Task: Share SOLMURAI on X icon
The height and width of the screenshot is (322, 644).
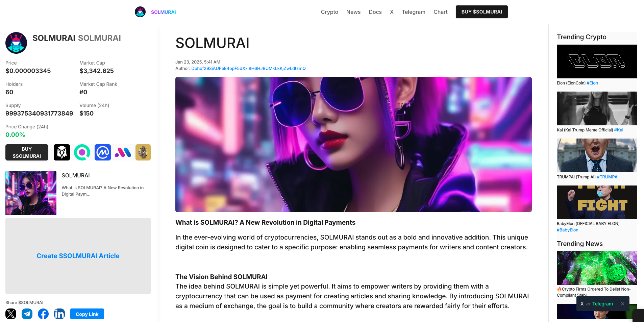Action: pos(11,314)
